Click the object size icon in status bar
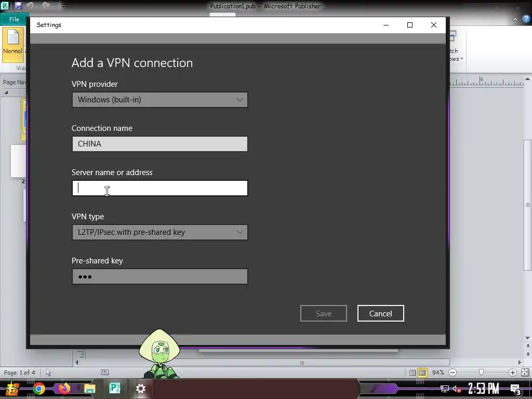 104,372
